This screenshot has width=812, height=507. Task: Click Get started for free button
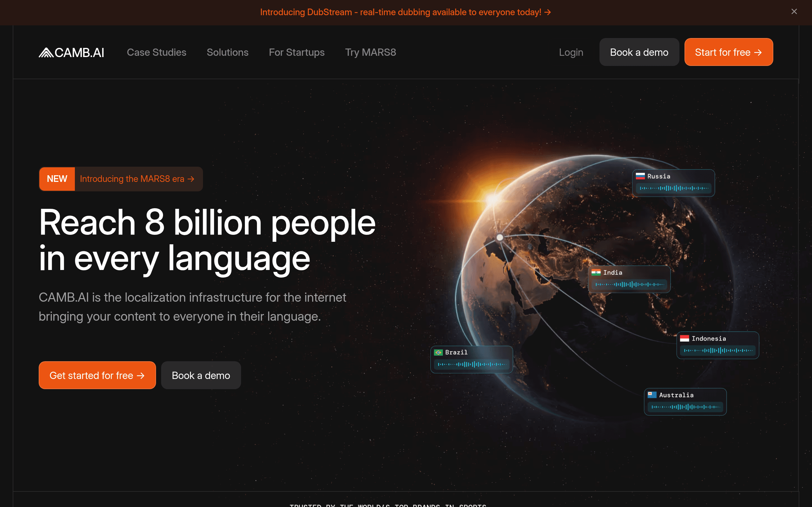tap(97, 375)
